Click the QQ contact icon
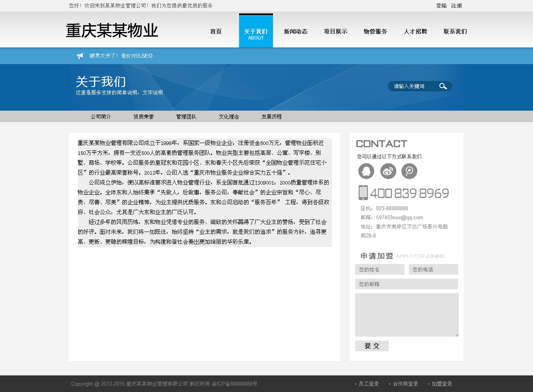This screenshot has width=533, height=392. 366,171
